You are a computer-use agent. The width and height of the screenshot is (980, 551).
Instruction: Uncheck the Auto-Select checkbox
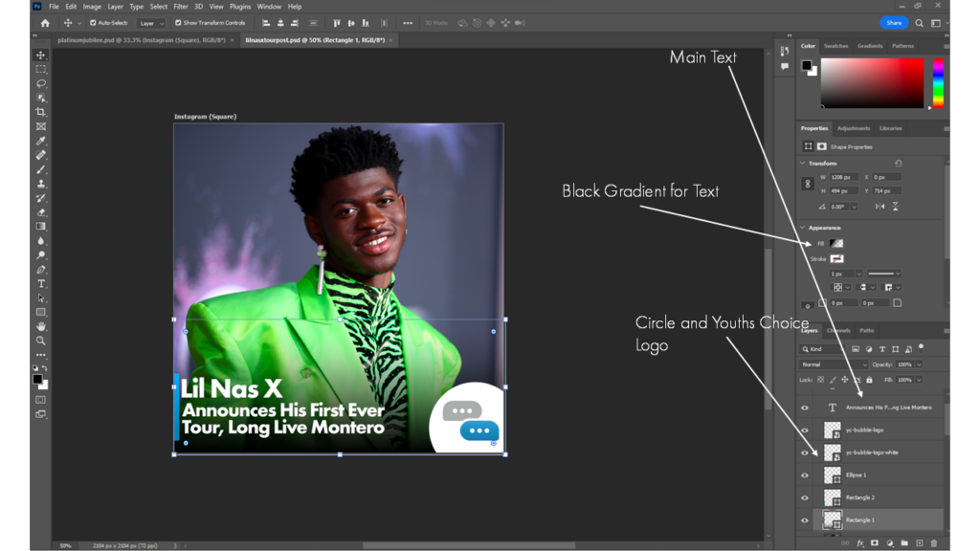pyautogui.click(x=93, y=23)
